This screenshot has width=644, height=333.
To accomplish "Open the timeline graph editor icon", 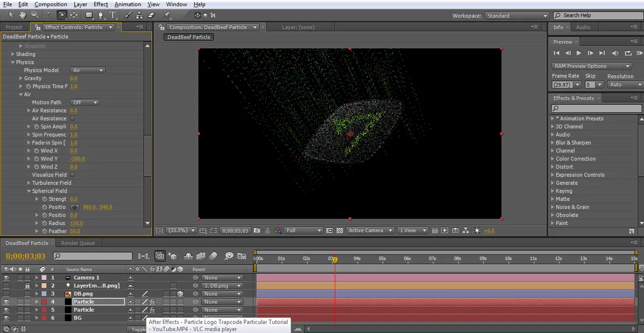I will (242, 256).
